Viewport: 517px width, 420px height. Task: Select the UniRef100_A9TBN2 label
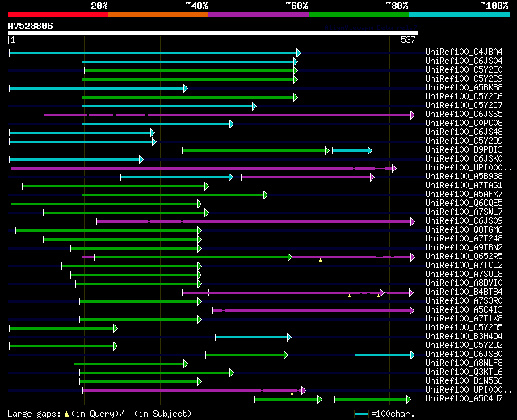tap(464, 248)
